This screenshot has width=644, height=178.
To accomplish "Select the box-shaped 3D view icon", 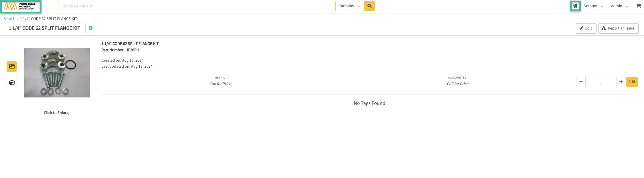I will tap(12, 83).
